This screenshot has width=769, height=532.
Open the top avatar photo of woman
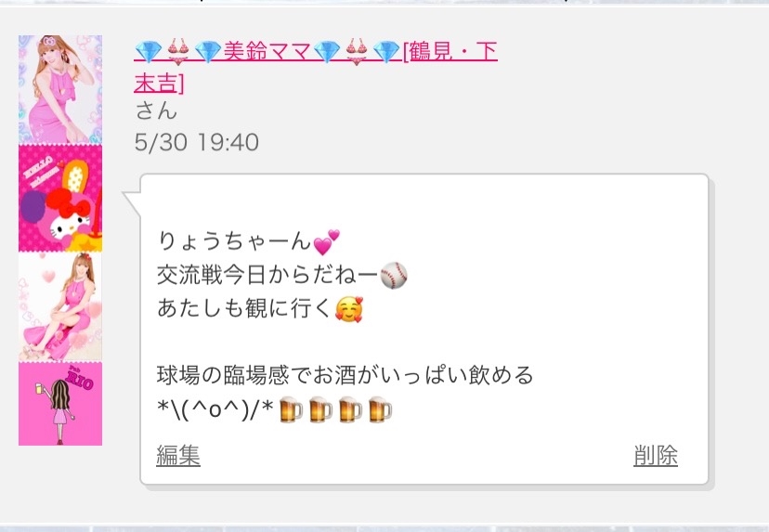[x=60, y=89]
